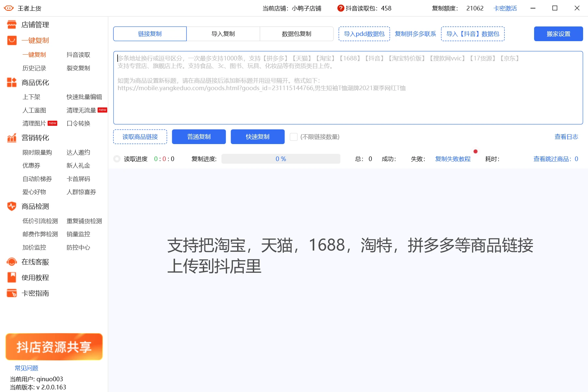Open the 查看日志 link
The width and height of the screenshot is (588, 392).
(x=566, y=137)
